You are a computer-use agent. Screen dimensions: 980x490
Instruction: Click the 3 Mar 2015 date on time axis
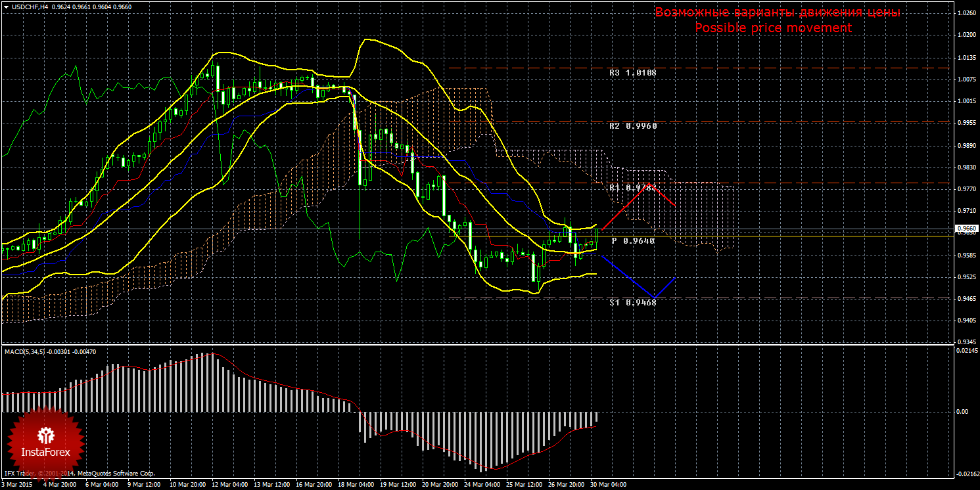pos(16,485)
